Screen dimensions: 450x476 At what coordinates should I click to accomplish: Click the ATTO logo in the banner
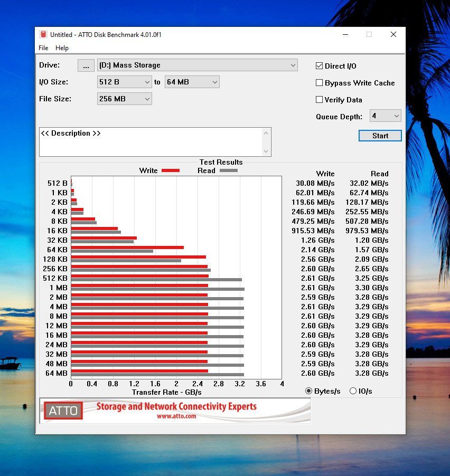(63, 411)
